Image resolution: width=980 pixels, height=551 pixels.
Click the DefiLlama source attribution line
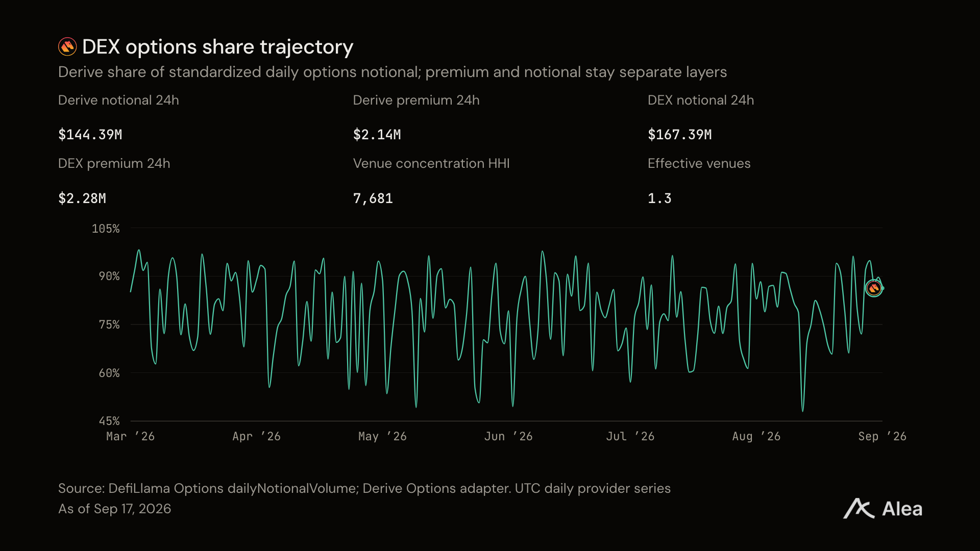pyautogui.click(x=364, y=488)
